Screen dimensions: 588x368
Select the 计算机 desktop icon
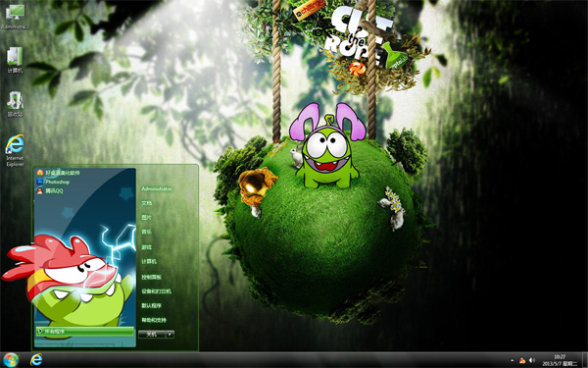(x=15, y=60)
